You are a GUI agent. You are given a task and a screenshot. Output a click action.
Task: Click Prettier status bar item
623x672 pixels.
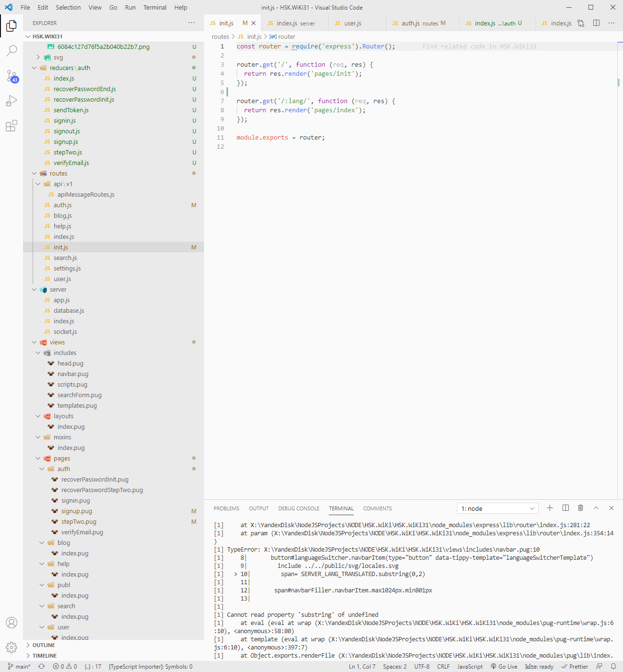click(x=575, y=667)
